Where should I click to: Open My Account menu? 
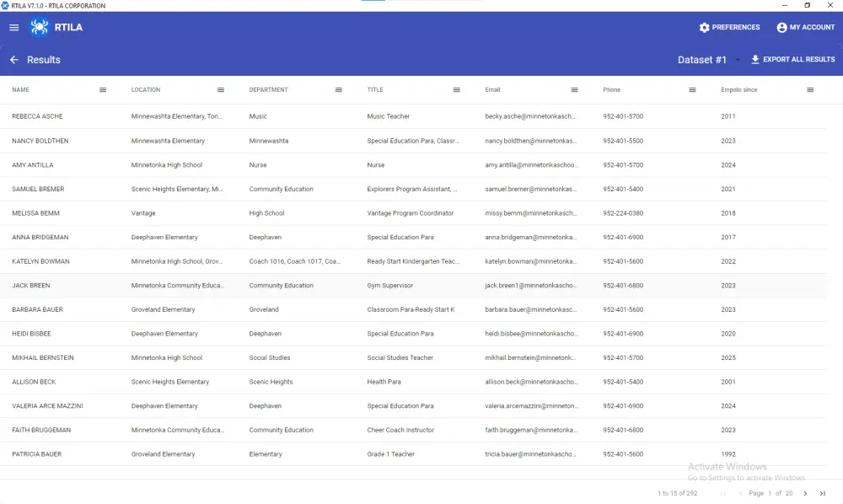tap(805, 28)
